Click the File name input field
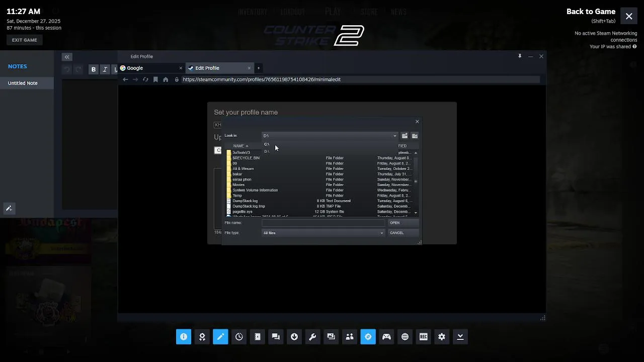This screenshot has width=644, height=362. coord(324,223)
